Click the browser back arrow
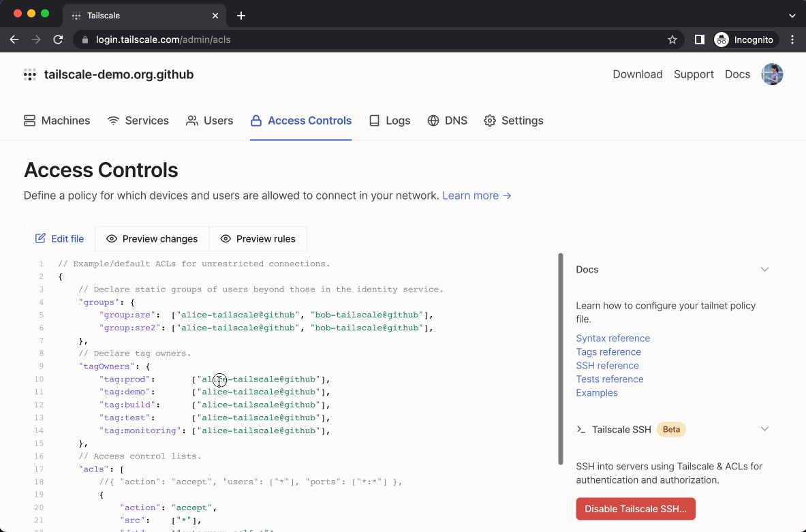The width and height of the screenshot is (806, 532). [x=14, y=40]
